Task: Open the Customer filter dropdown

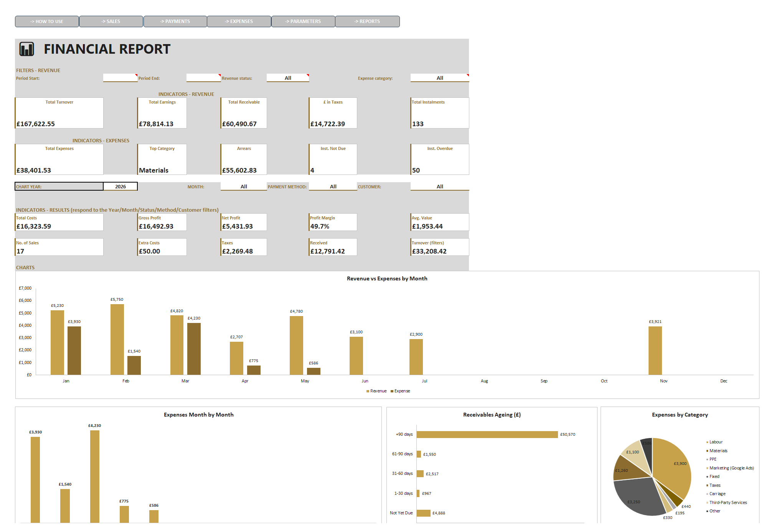Action: (440, 186)
